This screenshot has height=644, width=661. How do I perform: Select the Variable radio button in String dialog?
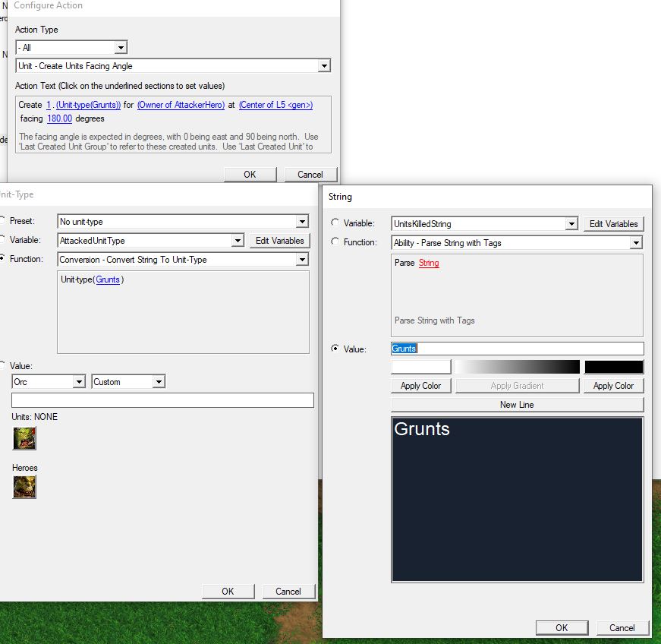335,223
